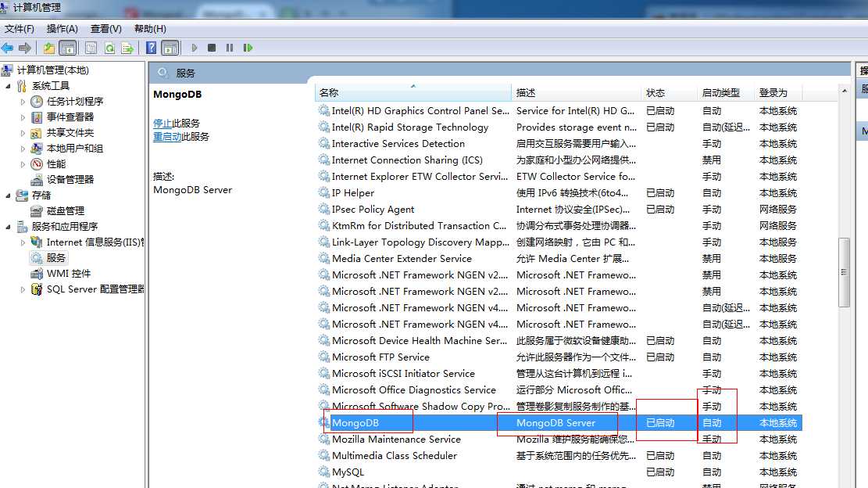The height and width of the screenshot is (488, 868).
Task: Click the 停止 link to stop this service
Action: coord(163,123)
